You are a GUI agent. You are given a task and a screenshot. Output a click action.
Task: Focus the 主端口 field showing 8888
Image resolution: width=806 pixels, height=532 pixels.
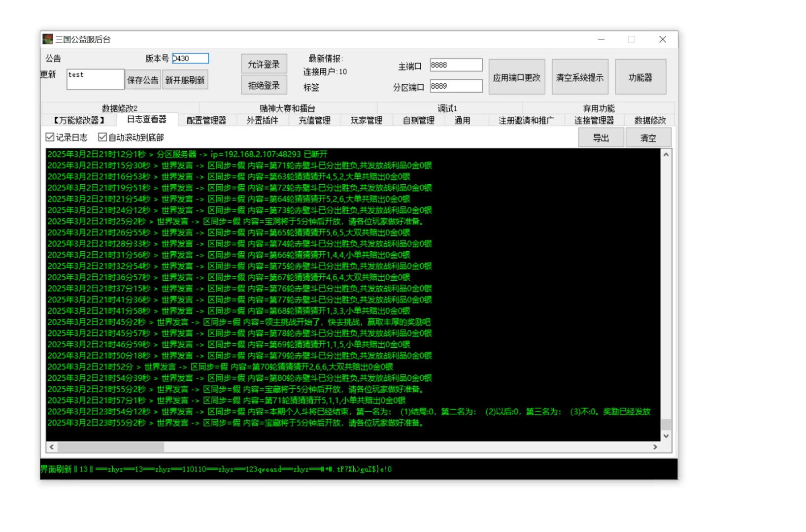point(456,65)
